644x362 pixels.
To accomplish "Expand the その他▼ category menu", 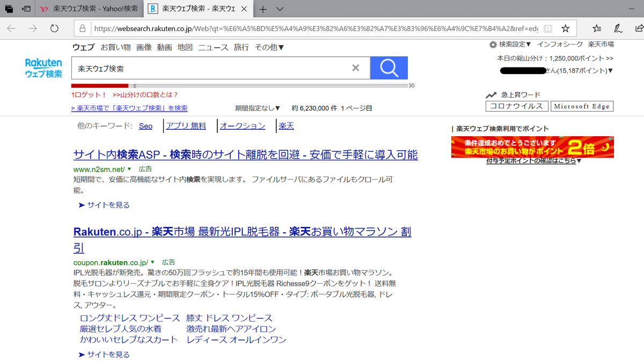I will pyautogui.click(x=269, y=47).
